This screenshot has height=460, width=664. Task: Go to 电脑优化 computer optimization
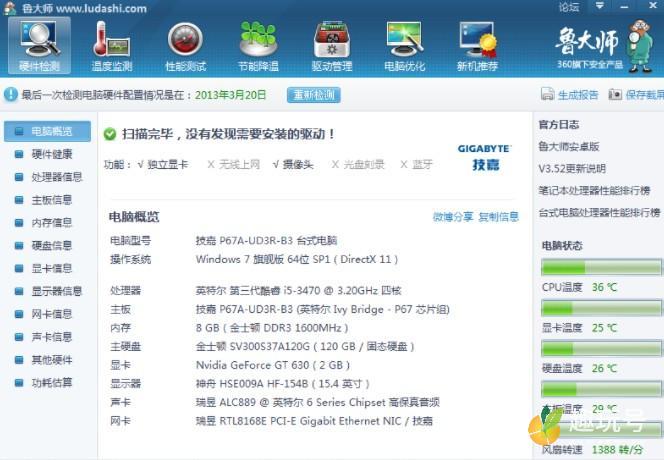404,46
